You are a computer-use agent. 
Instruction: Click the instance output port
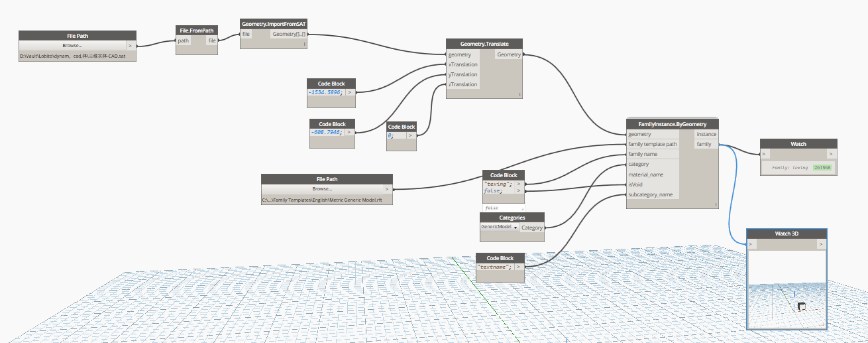click(706, 134)
